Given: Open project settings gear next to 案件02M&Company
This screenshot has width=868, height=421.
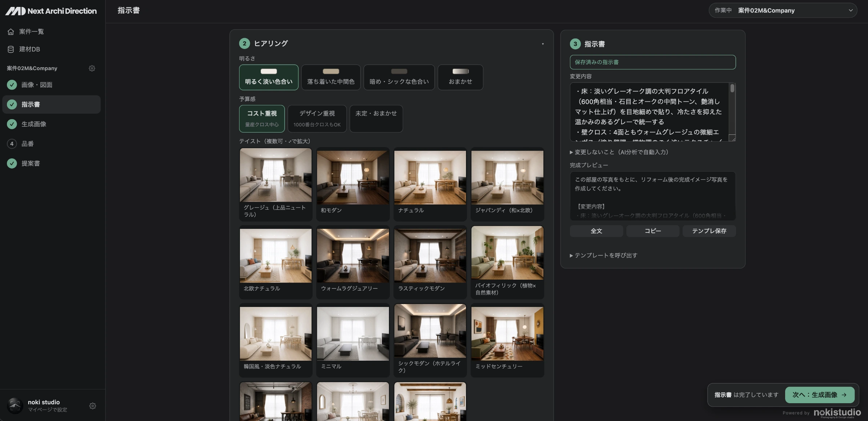Looking at the screenshot, I should click(92, 68).
